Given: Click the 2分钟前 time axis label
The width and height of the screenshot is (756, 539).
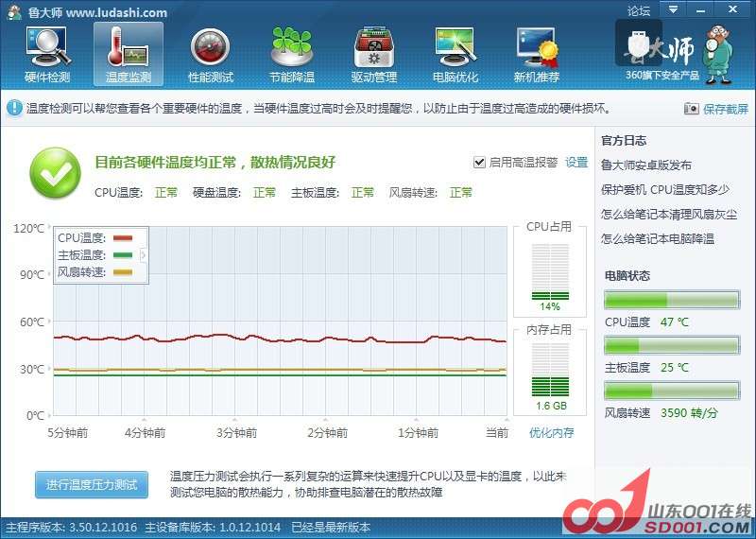Looking at the screenshot, I should tap(327, 433).
